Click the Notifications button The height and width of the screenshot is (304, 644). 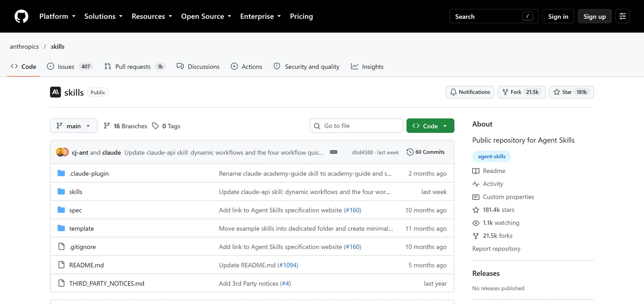coord(470,92)
